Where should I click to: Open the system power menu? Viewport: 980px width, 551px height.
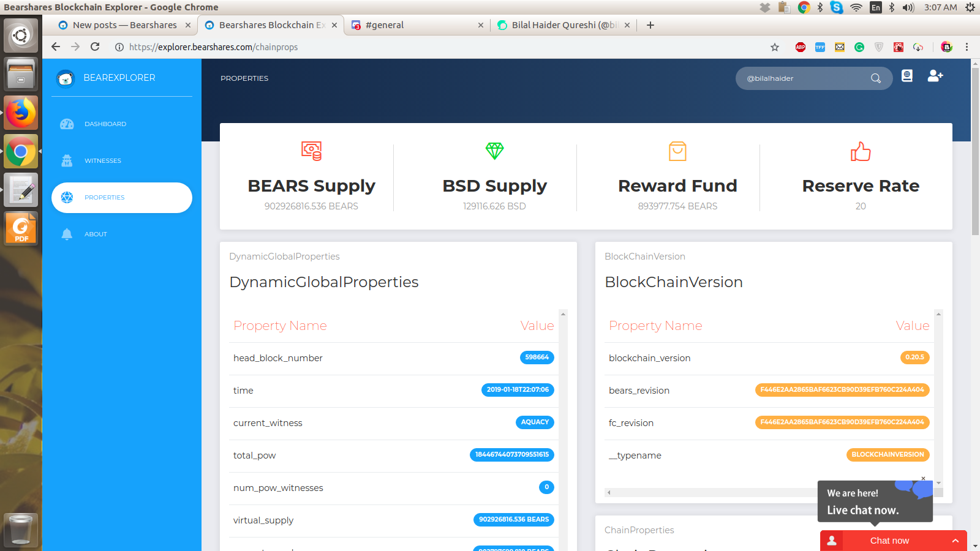point(970,7)
